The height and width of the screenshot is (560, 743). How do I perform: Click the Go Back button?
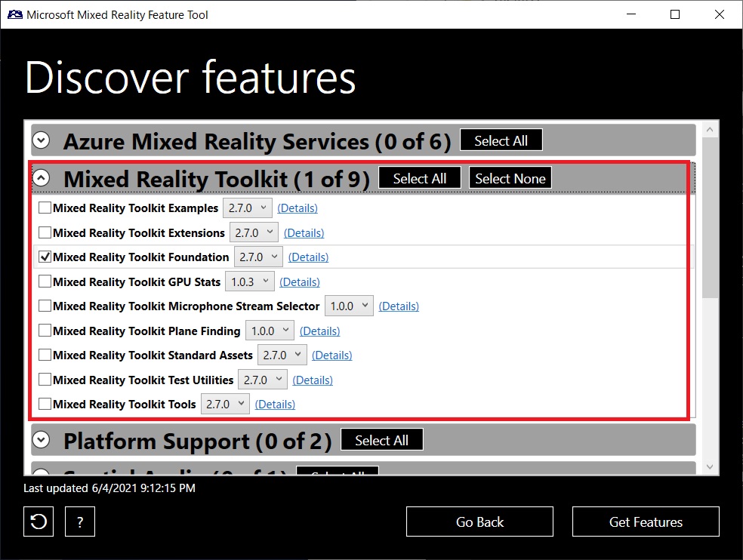479,522
